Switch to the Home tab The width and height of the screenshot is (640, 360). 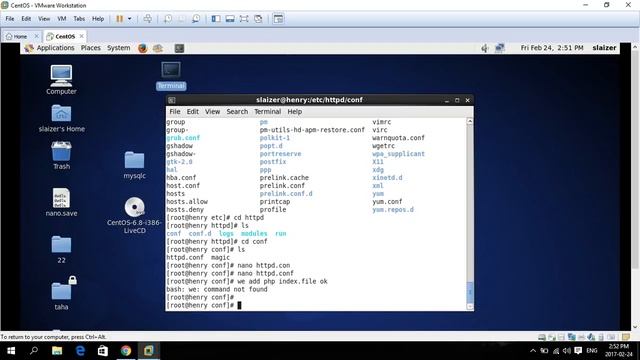[17, 36]
